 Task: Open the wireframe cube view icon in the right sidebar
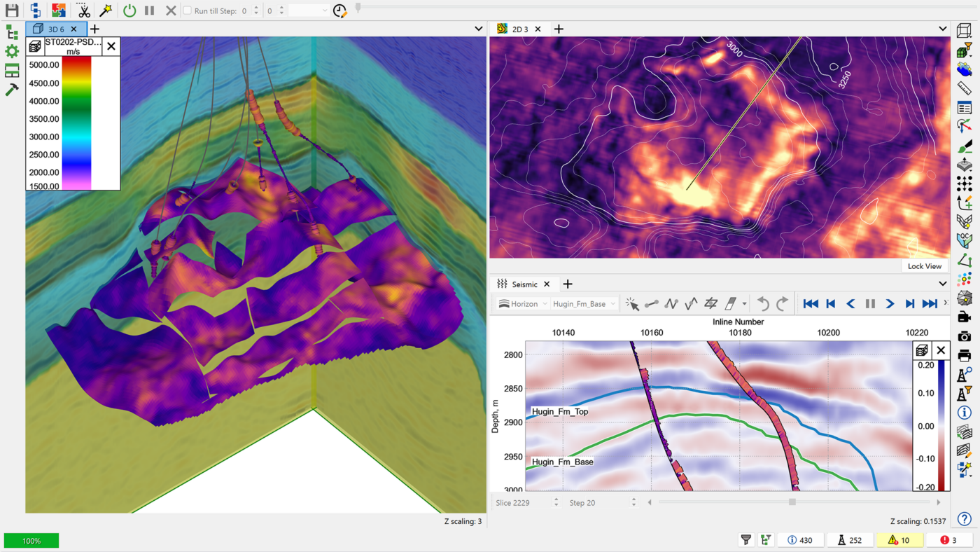pyautogui.click(x=965, y=32)
